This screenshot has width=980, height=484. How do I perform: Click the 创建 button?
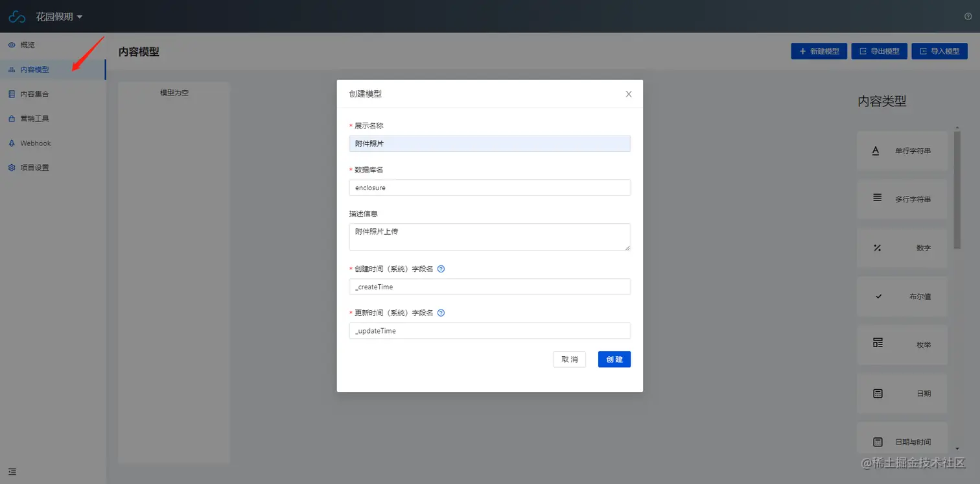pos(614,359)
